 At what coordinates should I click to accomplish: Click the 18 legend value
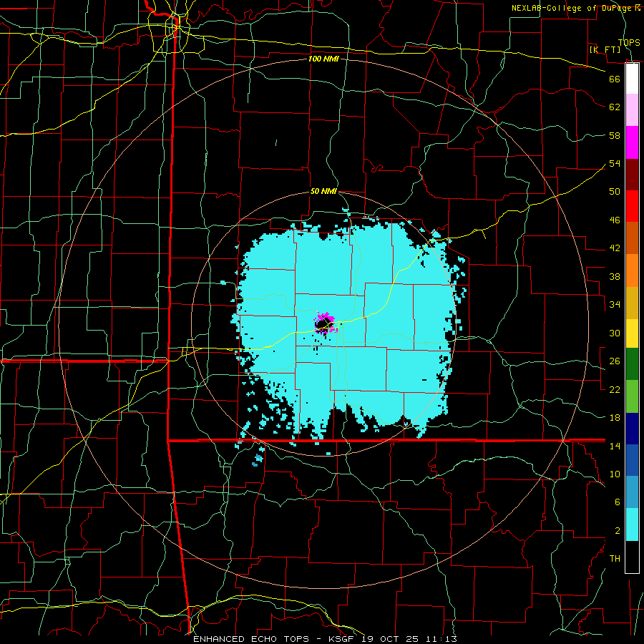(615, 418)
